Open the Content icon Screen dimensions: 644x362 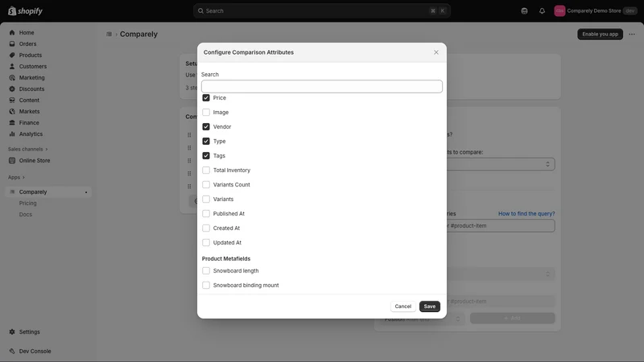point(12,100)
